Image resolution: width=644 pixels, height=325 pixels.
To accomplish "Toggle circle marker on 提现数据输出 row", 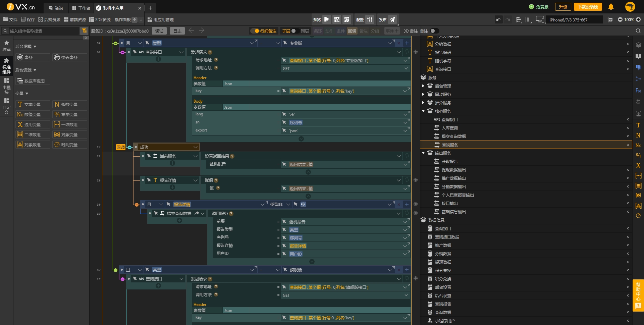I will [628, 170].
